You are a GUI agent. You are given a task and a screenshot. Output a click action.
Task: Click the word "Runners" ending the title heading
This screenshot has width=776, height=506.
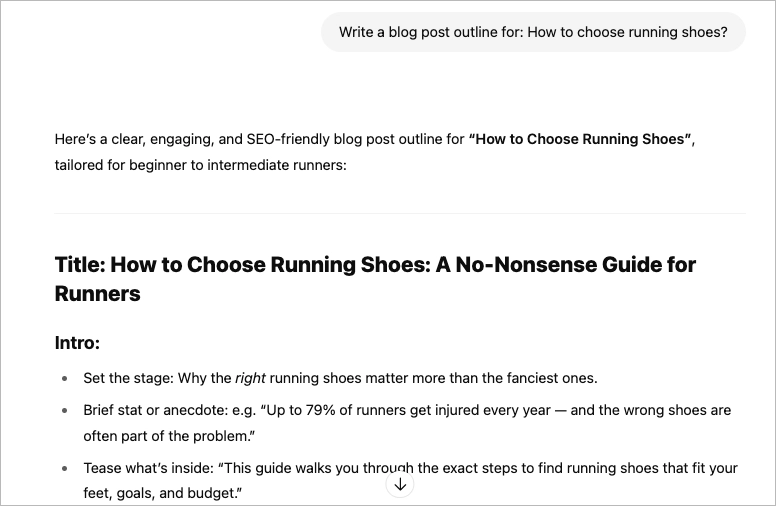98,294
